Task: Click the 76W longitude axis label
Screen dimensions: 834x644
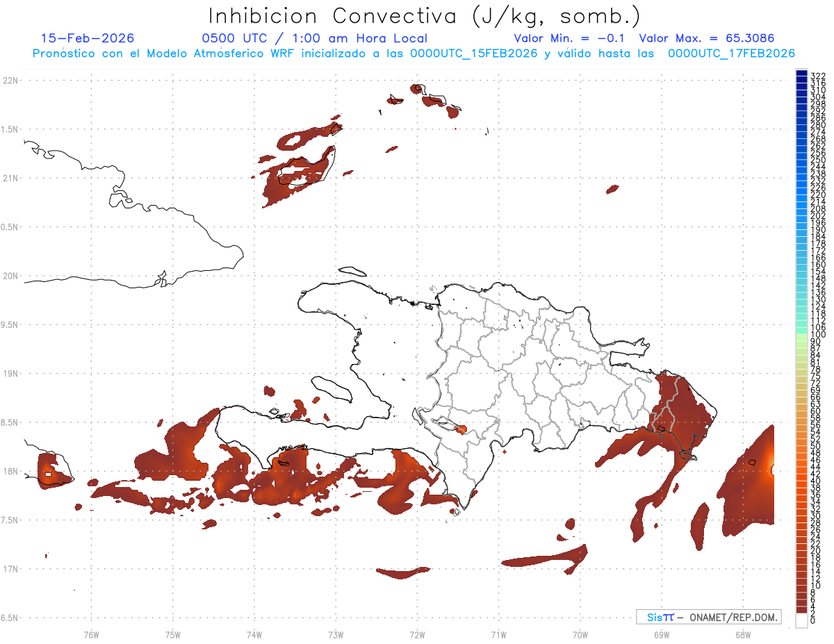Action: coord(91,635)
